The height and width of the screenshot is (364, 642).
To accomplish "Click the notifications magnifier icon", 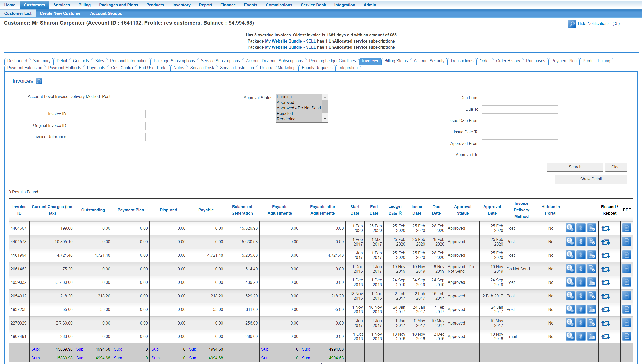I will point(572,24).
